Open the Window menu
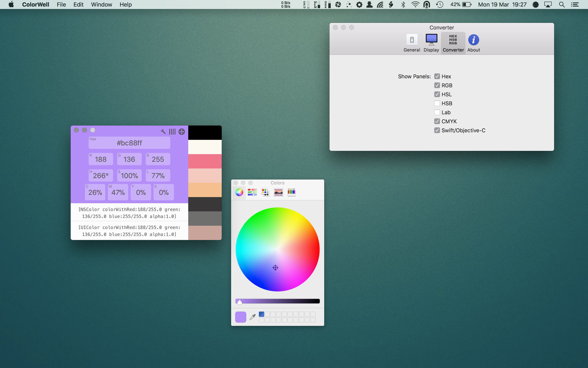Screen dimensions: 588x368 [101, 4]
